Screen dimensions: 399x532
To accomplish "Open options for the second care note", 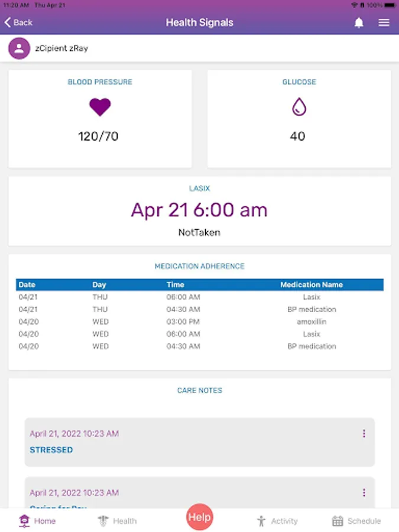I will (x=364, y=492).
